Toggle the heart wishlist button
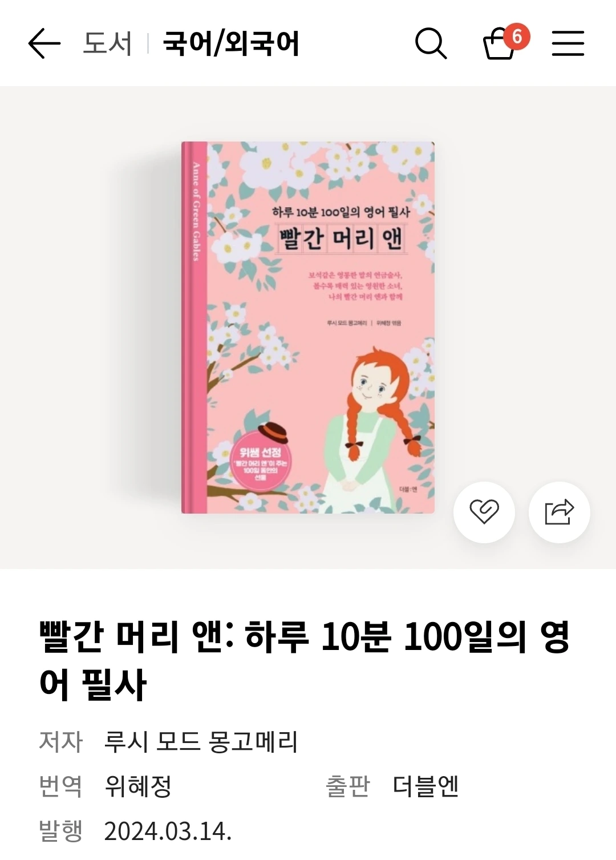 (x=484, y=512)
